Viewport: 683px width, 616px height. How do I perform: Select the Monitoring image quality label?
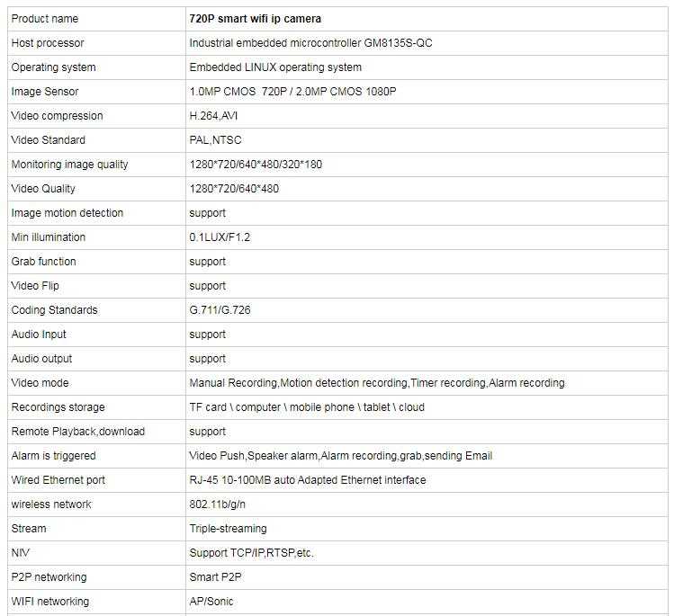(x=69, y=165)
